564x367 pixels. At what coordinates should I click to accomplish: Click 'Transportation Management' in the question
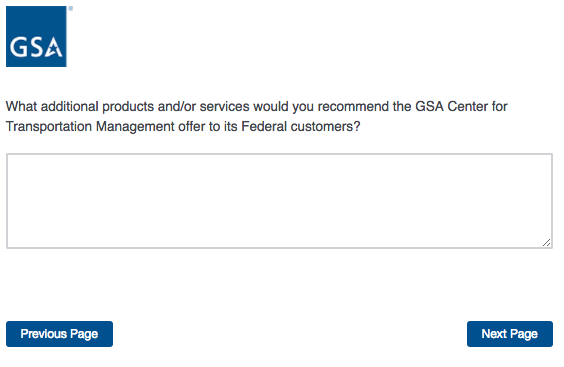[x=90, y=127]
